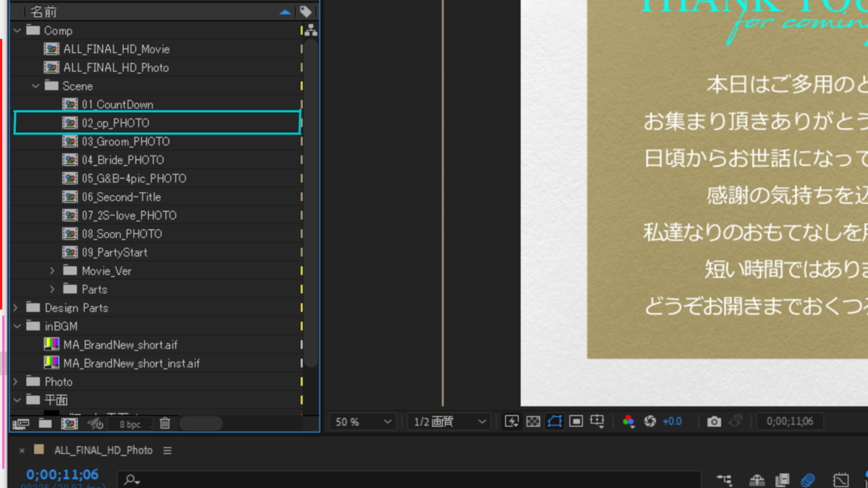Viewport: 868px width, 488px height.
Task: Collapse the Comp folder
Action: [17, 30]
